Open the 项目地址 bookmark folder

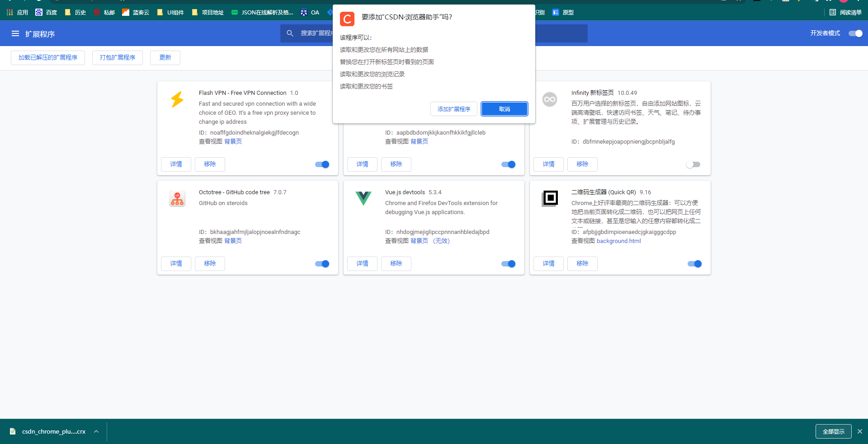[208, 12]
